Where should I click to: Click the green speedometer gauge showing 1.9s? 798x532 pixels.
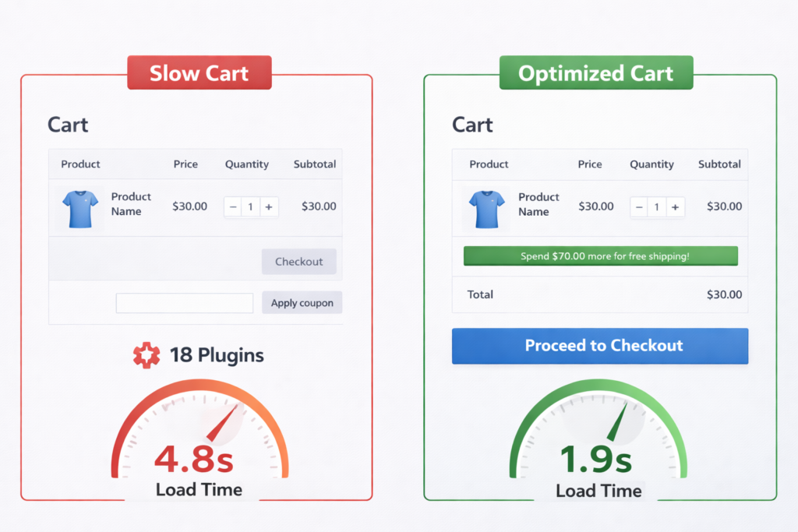(x=598, y=436)
